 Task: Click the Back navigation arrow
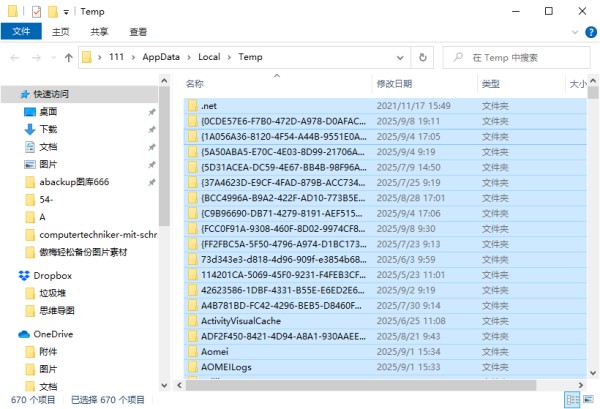[x=15, y=58]
